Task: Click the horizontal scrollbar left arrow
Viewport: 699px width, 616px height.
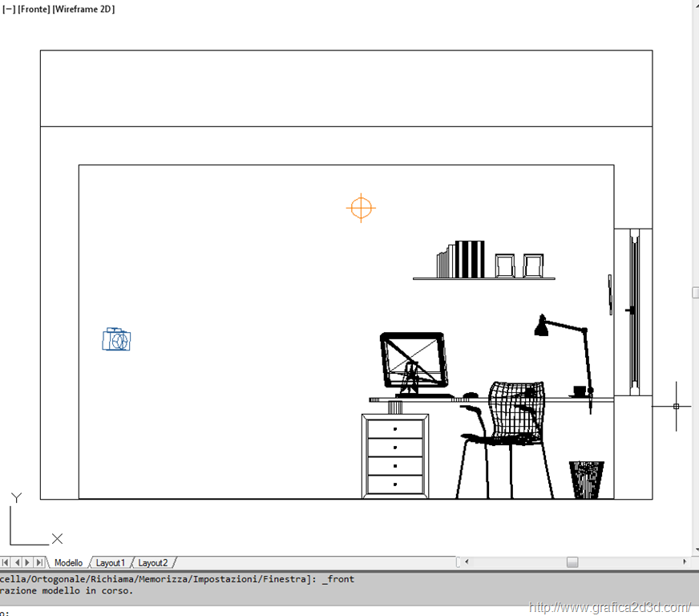Action: tap(466, 562)
